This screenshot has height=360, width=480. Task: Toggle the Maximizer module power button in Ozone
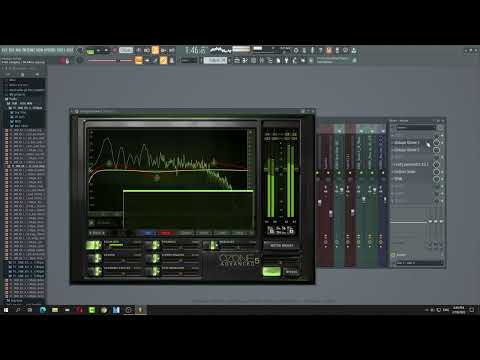tap(213, 245)
